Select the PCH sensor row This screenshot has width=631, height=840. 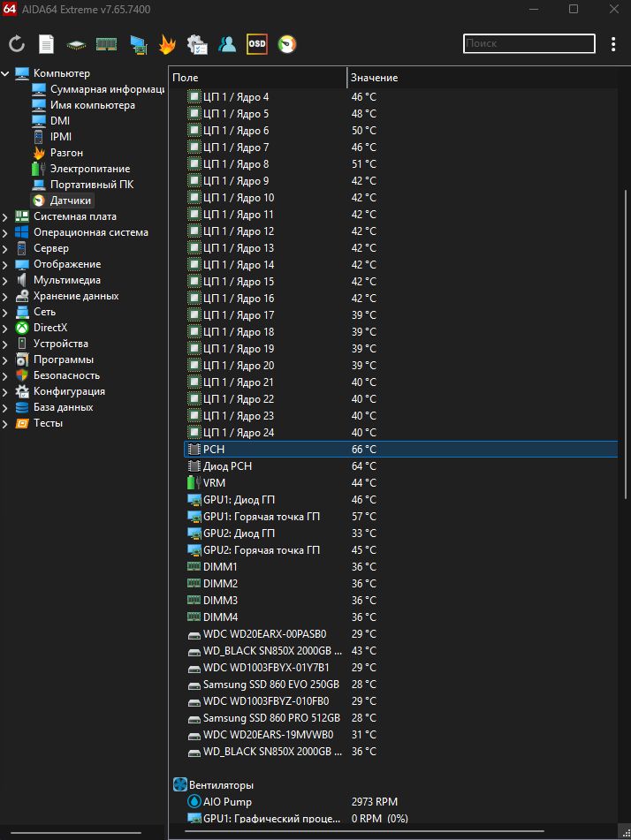(401, 450)
